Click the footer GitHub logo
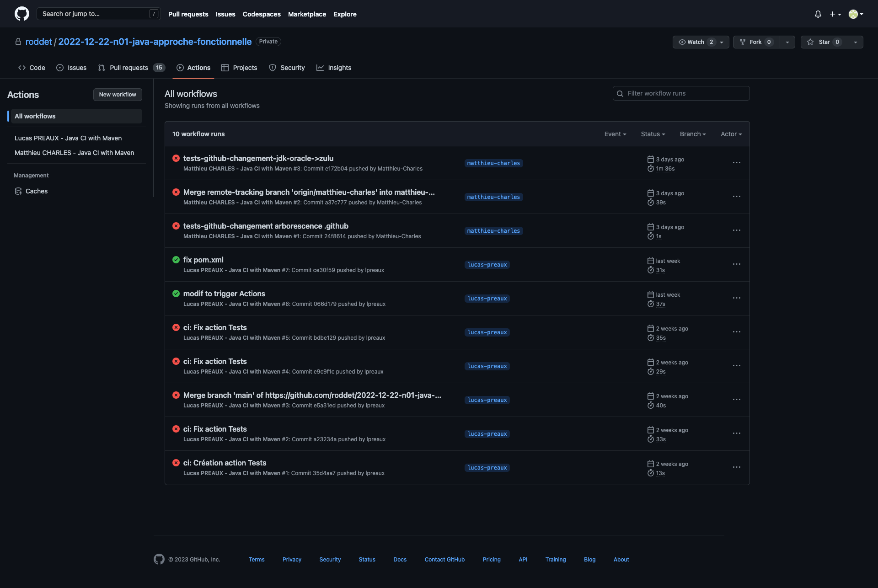This screenshot has height=588, width=878. pyautogui.click(x=159, y=559)
